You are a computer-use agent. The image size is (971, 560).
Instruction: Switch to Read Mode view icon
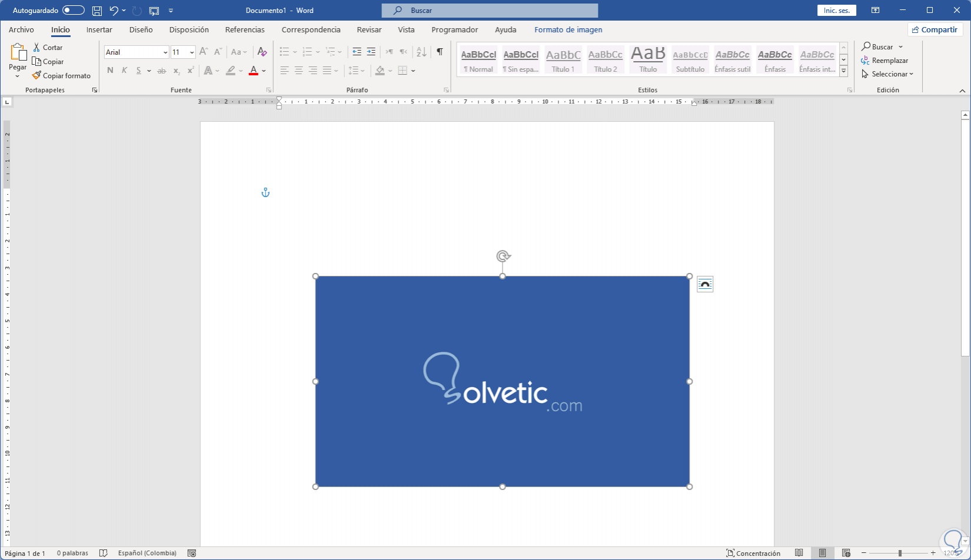point(799,553)
